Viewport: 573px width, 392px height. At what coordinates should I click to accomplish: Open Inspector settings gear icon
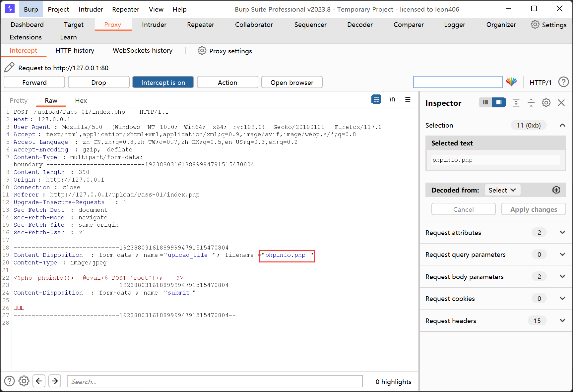(546, 102)
